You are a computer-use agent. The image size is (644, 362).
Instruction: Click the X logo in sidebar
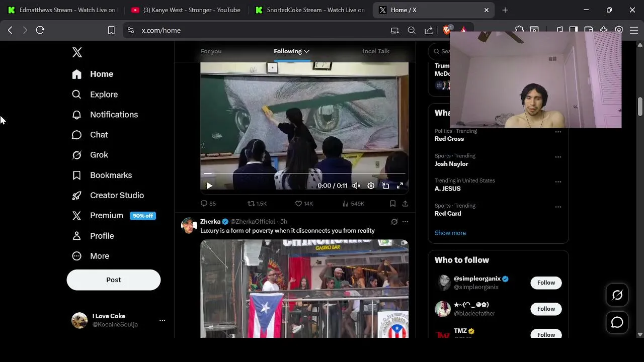pos(77,52)
